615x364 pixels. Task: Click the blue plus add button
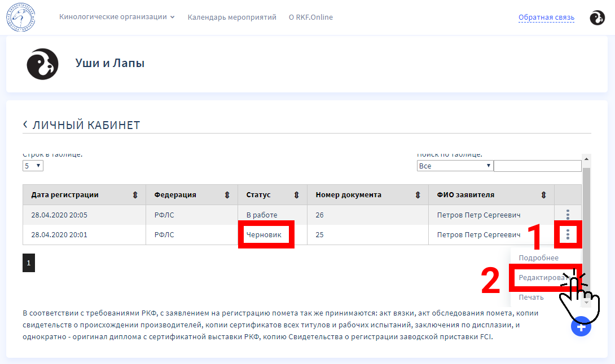click(x=581, y=327)
